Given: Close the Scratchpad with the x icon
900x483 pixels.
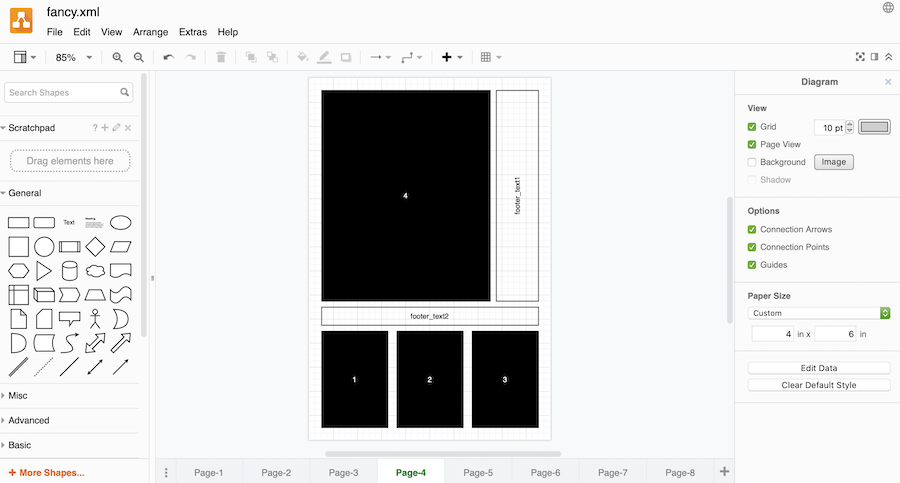Looking at the screenshot, I should click(128, 127).
